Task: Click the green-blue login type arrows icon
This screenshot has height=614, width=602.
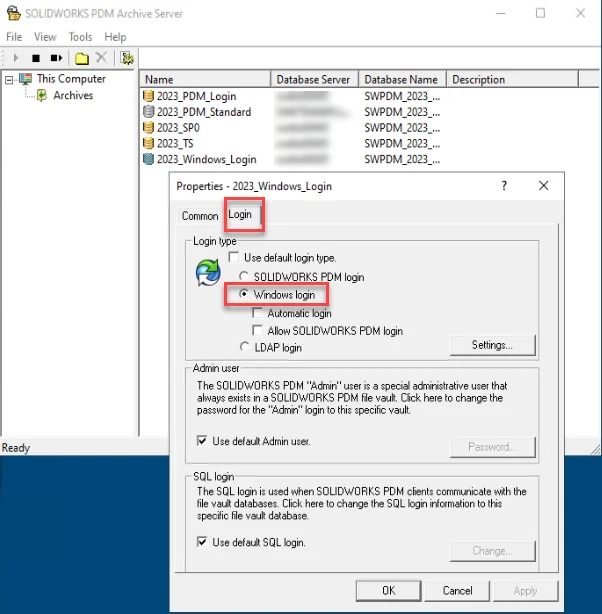Action: 208,273
